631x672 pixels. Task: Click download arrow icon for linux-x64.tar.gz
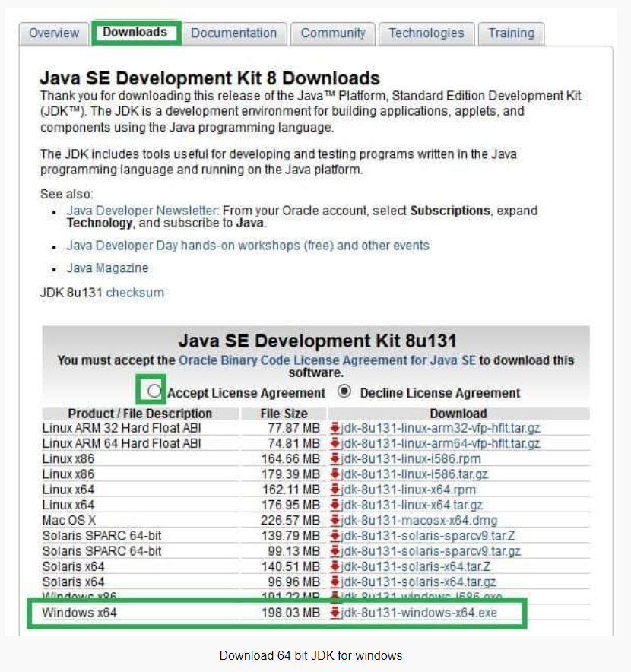click(x=335, y=506)
